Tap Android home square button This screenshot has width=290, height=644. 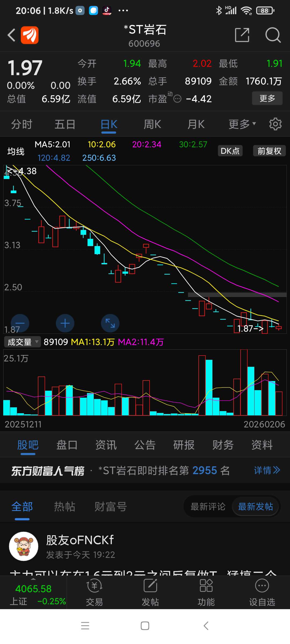[x=145, y=626]
